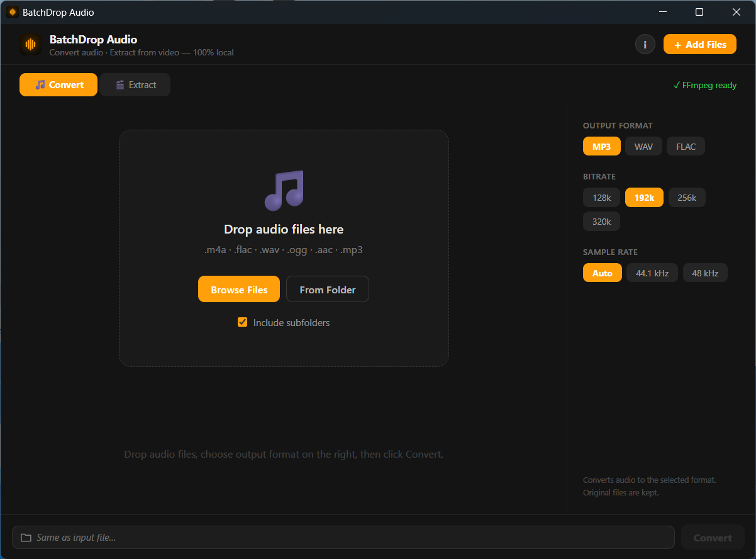Switch to the Convert tab
The width and height of the screenshot is (756, 559).
(58, 85)
